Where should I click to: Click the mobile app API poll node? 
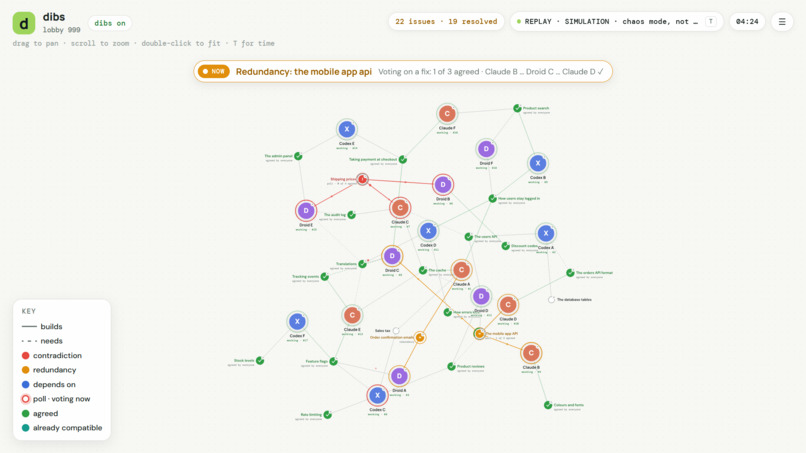[479, 334]
